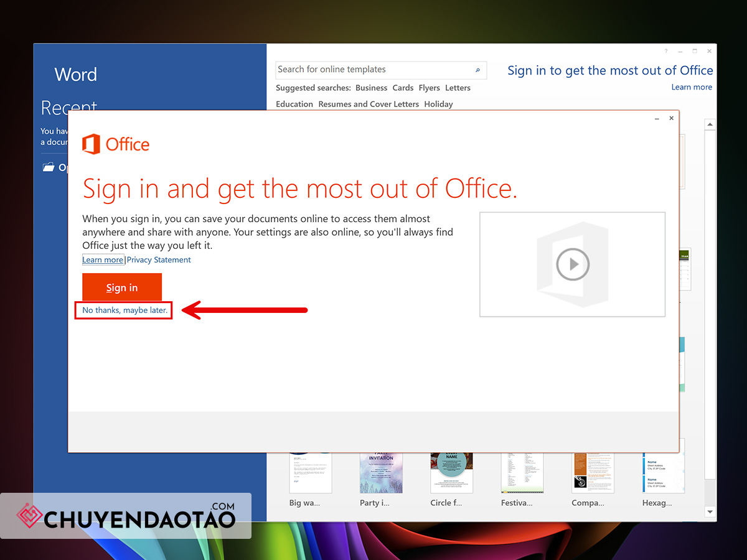Click the Open folder icon in Word sidebar
The width and height of the screenshot is (747, 560).
(49, 167)
